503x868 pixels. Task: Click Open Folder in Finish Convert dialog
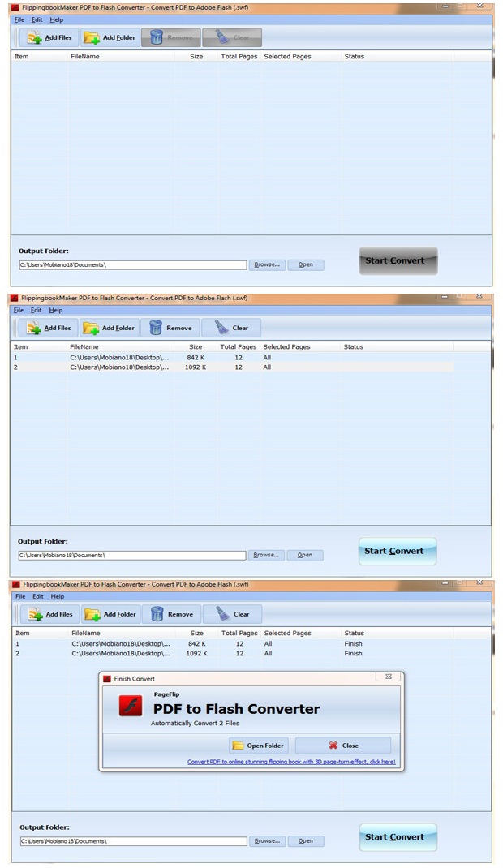point(259,746)
